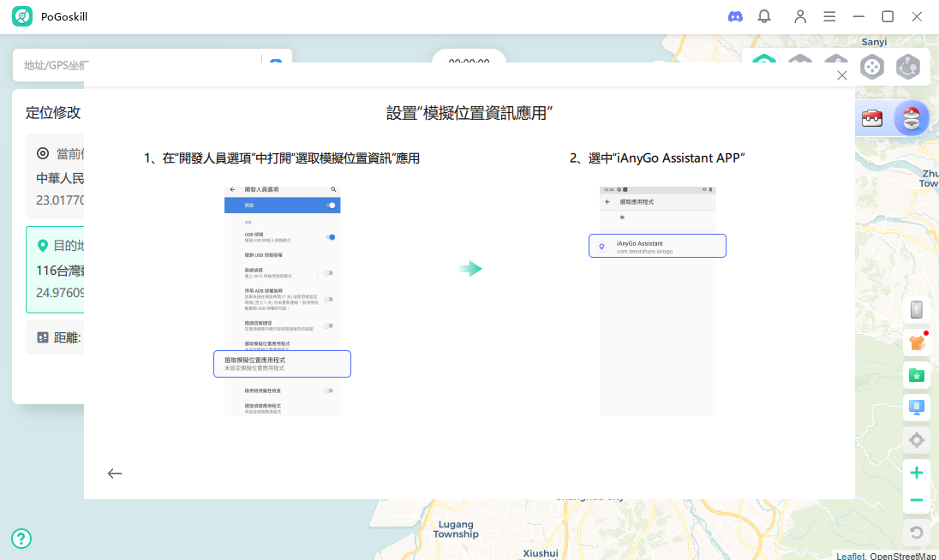
Task: Click the 距離: label in left panel
Action: (67, 337)
